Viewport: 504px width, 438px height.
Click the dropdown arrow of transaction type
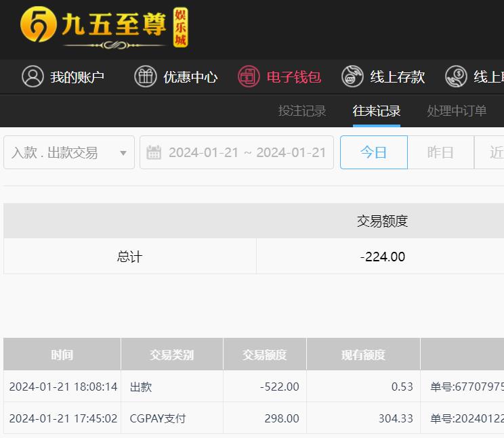point(123,153)
